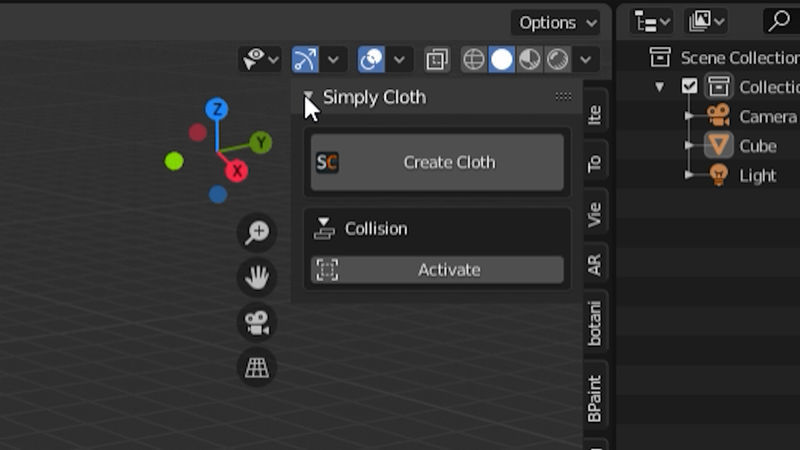
Task: Open the shading options dropdown
Action: (586, 60)
